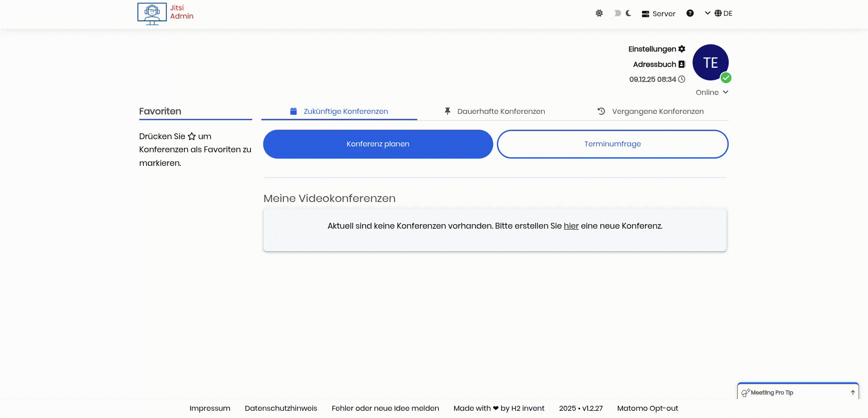Open the Online status dropdown
The height and width of the screenshot is (418, 868).
(x=712, y=92)
